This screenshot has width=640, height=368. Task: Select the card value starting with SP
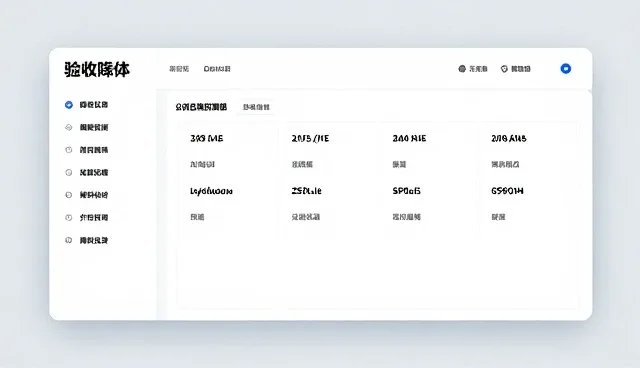(x=406, y=191)
